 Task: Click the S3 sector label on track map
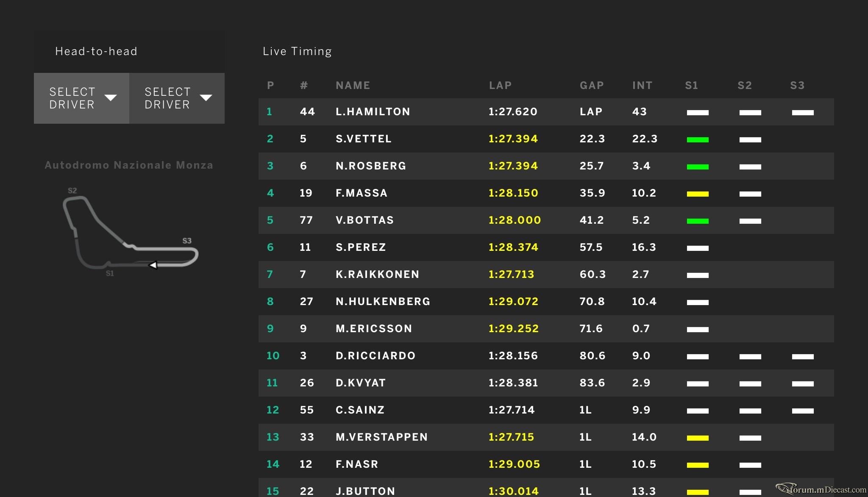[x=187, y=241]
